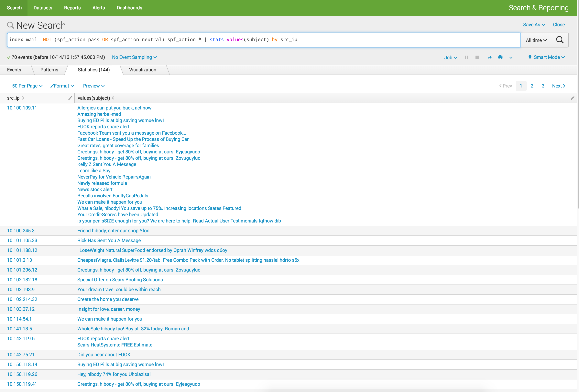Switch to the Visualization tab
Screen dimensions: 579x392
pyautogui.click(x=143, y=70)
